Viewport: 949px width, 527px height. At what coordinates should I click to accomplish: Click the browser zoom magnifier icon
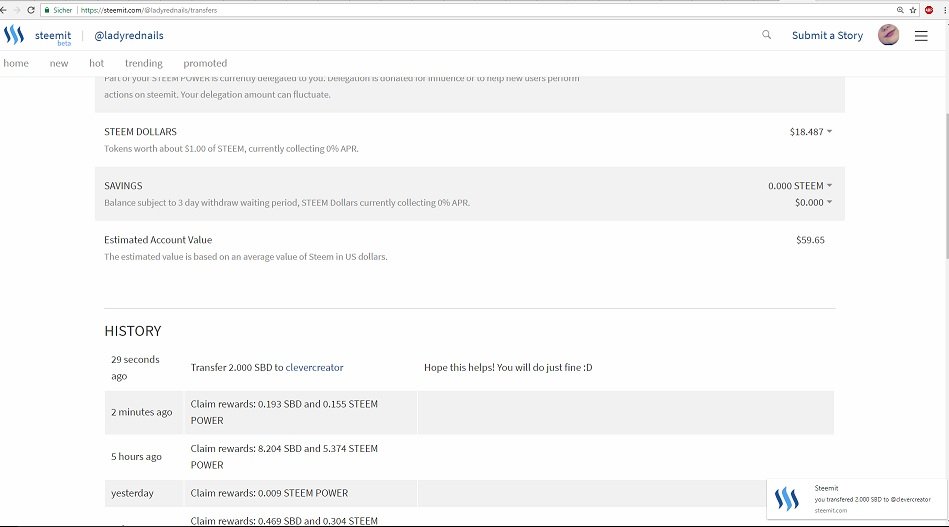900,10
